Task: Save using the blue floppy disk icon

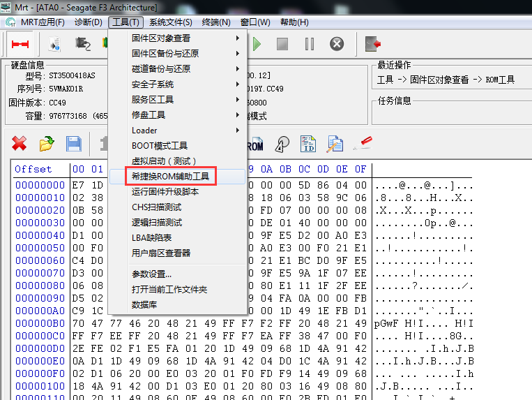Action: tap(73, 144)
